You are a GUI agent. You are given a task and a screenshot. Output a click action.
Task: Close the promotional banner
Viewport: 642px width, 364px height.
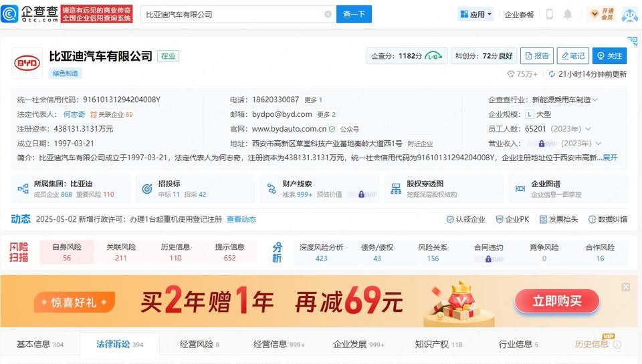(626, 287)
